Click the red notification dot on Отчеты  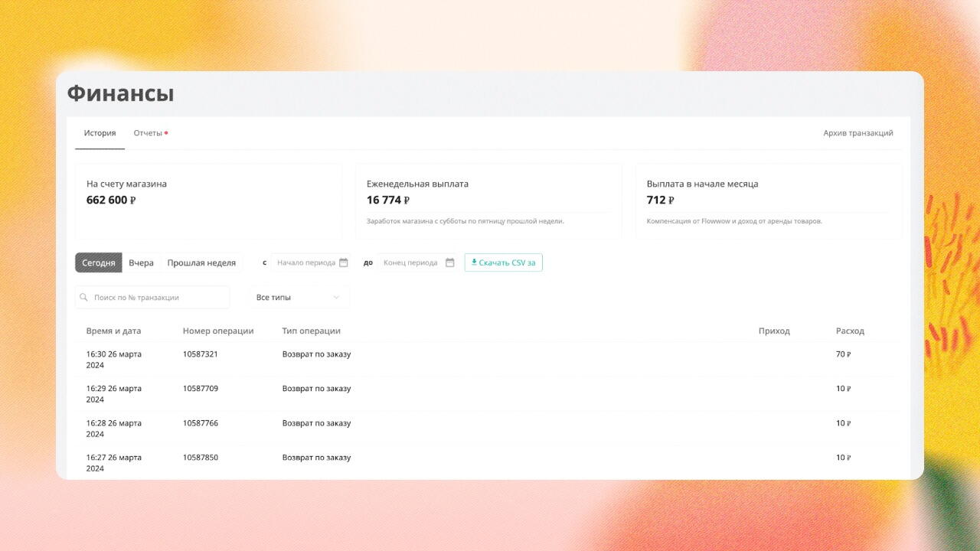(166, 133)
